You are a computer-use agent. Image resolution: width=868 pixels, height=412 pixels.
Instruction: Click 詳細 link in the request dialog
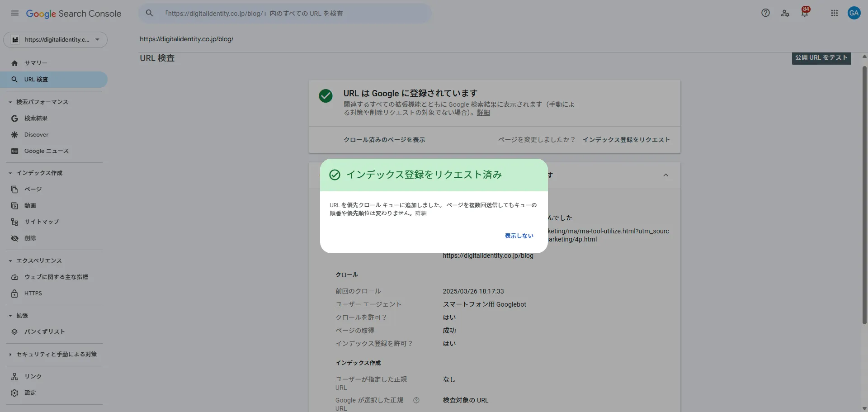tap(421, 213)
